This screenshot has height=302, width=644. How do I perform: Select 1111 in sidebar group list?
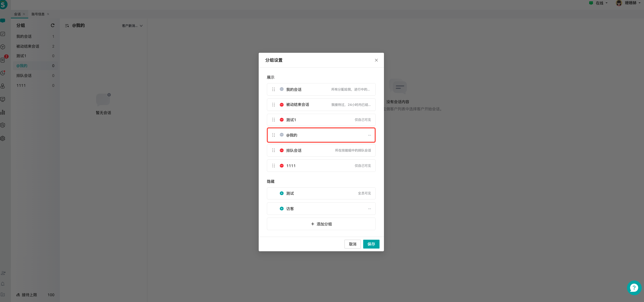35,85
